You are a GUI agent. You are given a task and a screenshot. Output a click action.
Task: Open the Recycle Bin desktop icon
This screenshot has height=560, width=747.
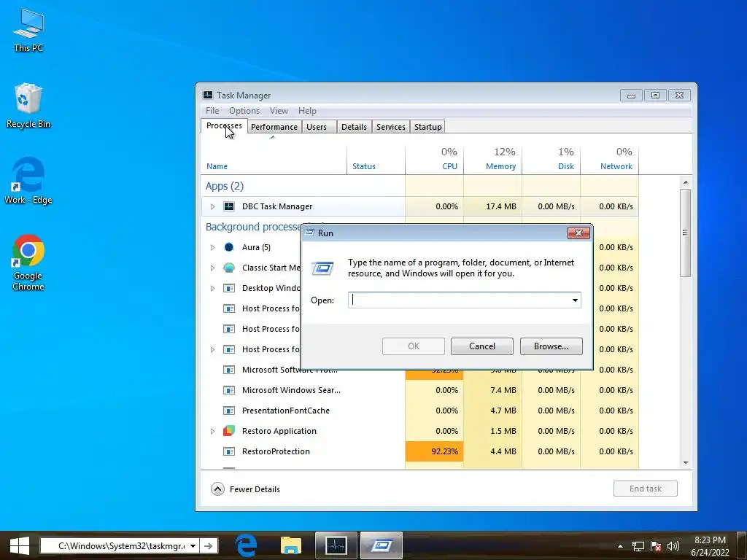pos(28,106)
